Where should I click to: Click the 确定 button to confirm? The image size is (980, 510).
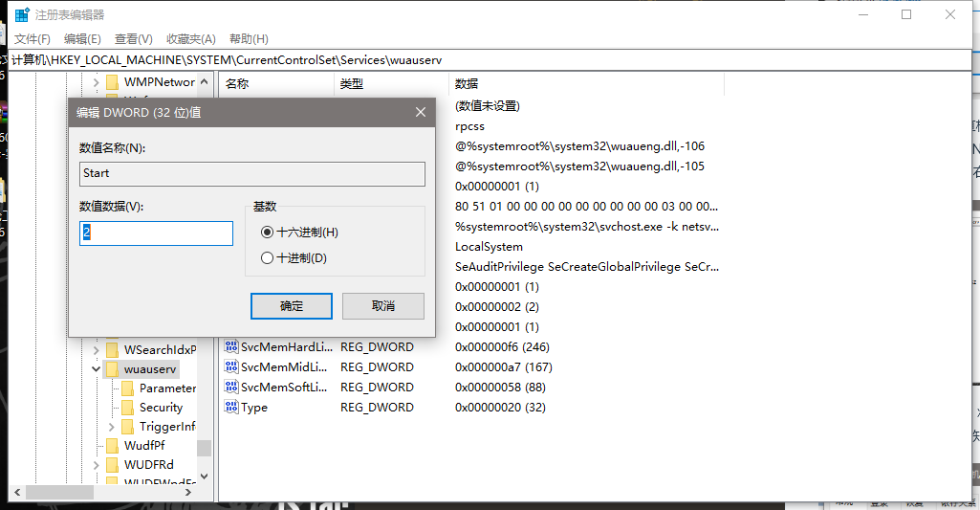(292, 306)
